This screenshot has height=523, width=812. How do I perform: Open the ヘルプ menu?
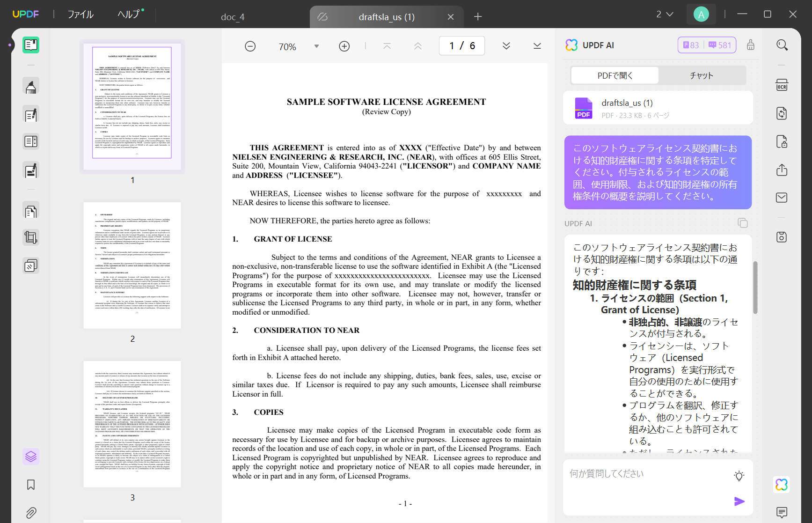[129, 15]
